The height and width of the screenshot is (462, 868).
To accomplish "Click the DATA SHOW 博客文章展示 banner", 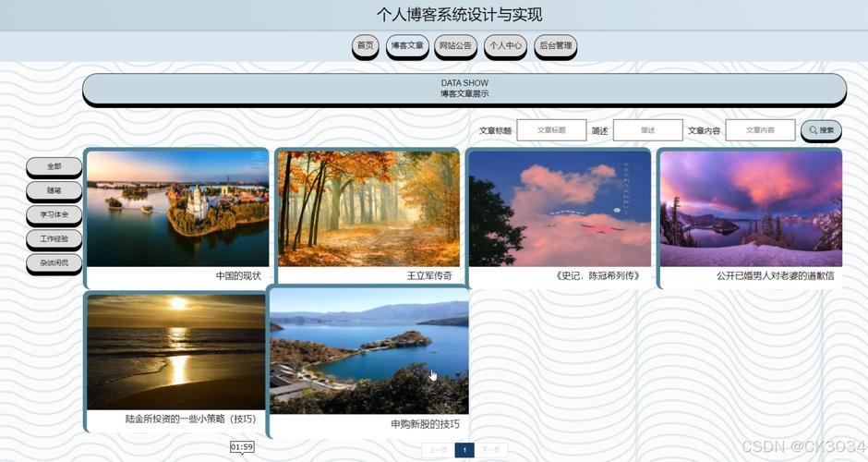I will pyautogui.click(x=464, y=89).
